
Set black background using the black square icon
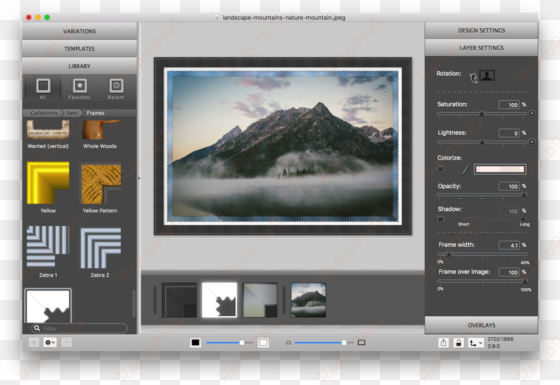[195, 342]
